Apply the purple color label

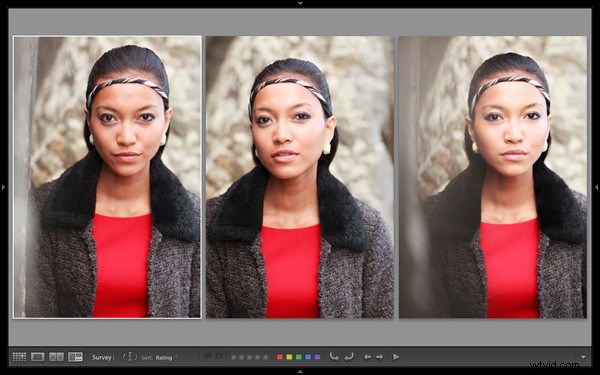[x=317, y=357]
